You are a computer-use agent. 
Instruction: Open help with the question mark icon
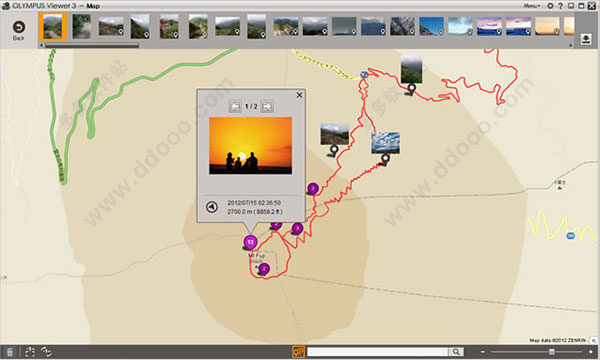coord(560,6)
